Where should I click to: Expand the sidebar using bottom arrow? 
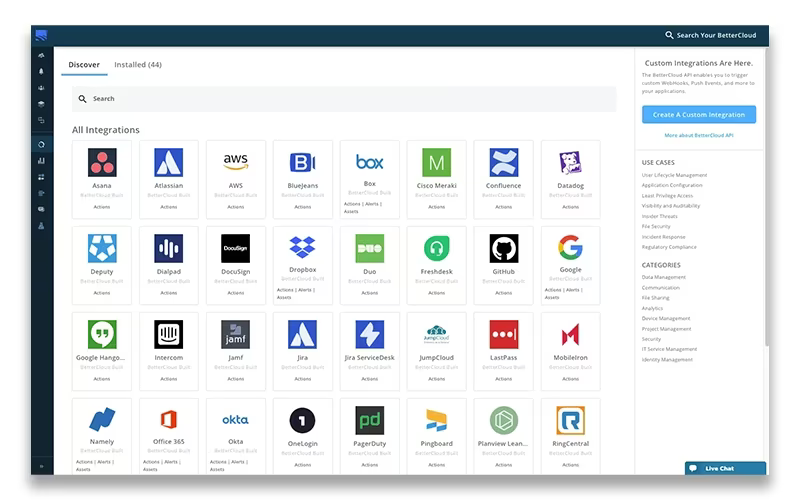(41, 466)
